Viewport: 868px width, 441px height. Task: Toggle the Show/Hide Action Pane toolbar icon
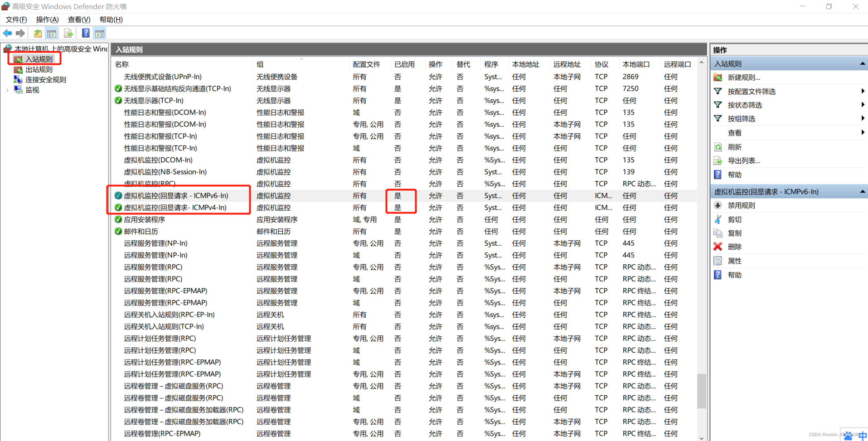100,33
